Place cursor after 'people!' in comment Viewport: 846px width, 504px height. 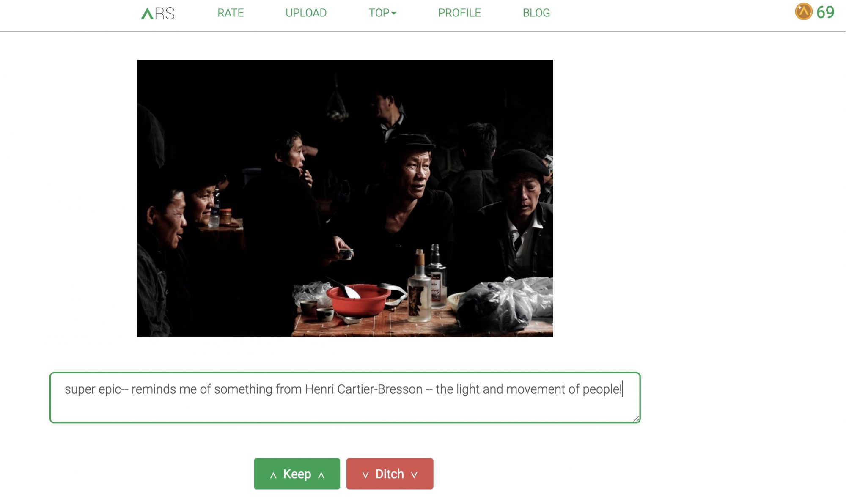[x=623, y=389]
